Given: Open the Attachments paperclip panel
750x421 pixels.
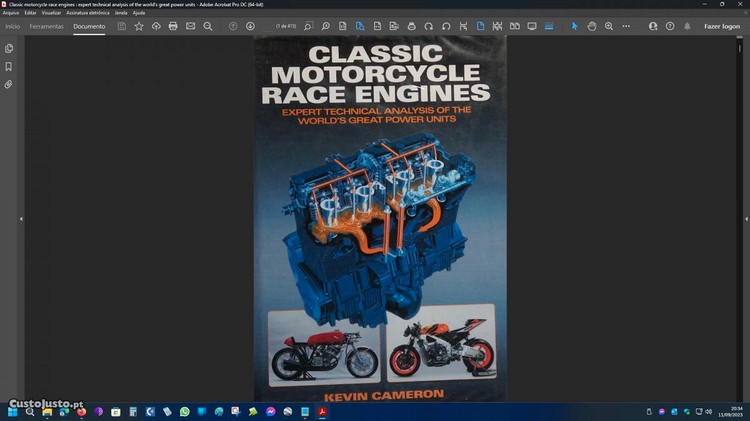Looking at the screenshot, I should pos(9,84).
